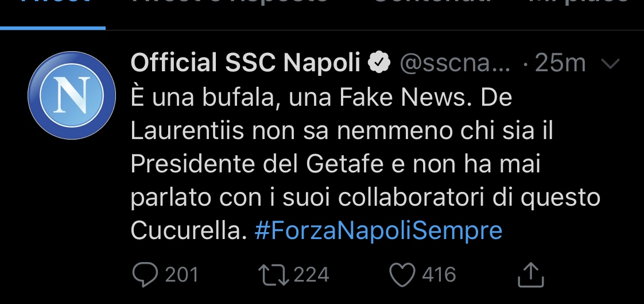Click the 416 likes count
The height and width of the screenshot is (304, 644).
point(439,275)
